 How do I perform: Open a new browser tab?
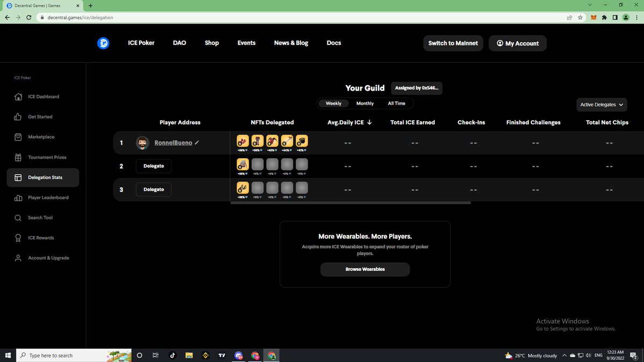tap(90, 5)
